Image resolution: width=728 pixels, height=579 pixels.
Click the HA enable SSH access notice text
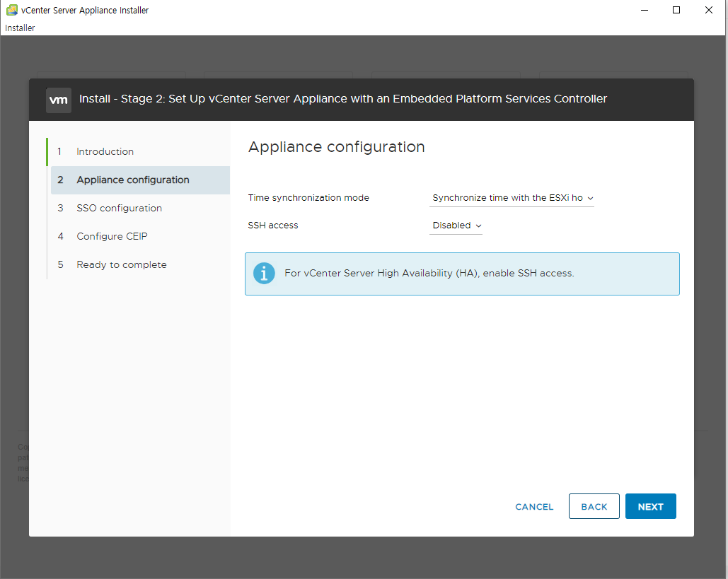[429, 274]
